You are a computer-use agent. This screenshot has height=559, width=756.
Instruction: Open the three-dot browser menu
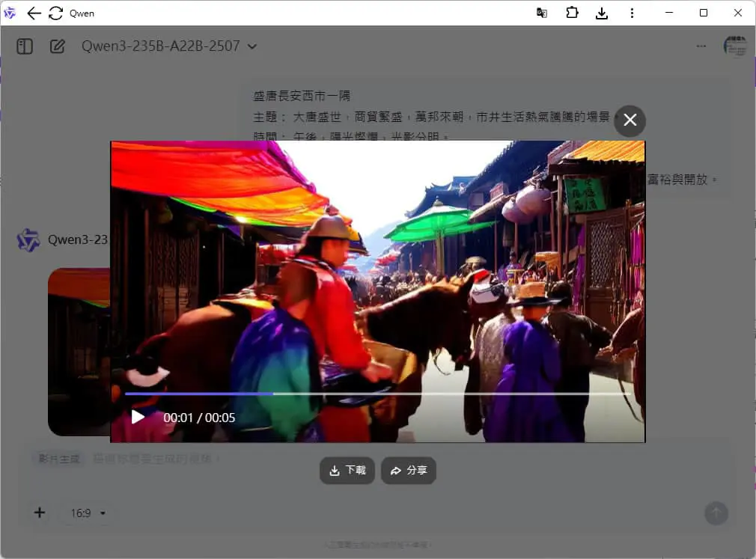[632, 13]
